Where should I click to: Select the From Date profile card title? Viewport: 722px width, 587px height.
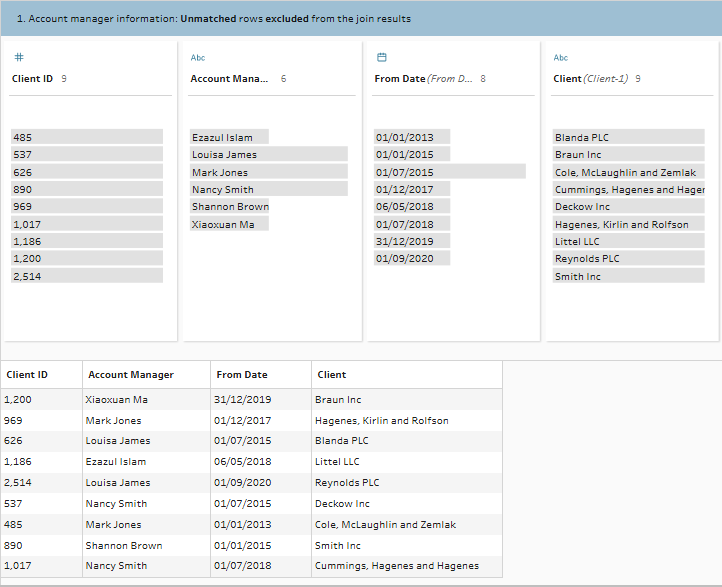[x=399, y=78]
